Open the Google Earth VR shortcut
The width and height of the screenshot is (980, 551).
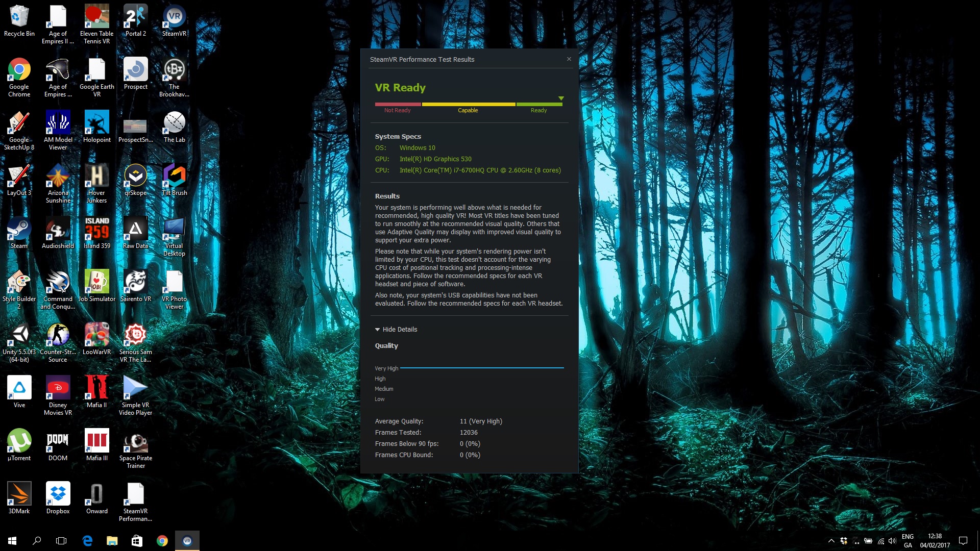[x=96, y=78]
